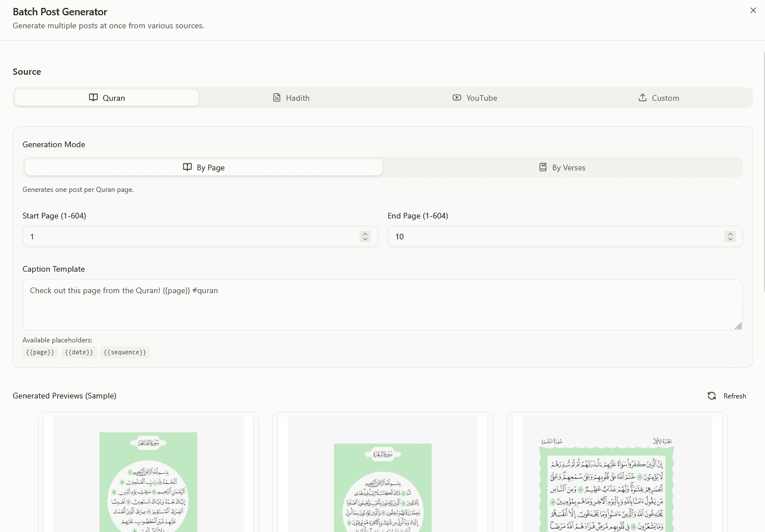This screenshot has height=532, width=765.
Task: Increment End Page with its stepper control
Action: point(730,234)
